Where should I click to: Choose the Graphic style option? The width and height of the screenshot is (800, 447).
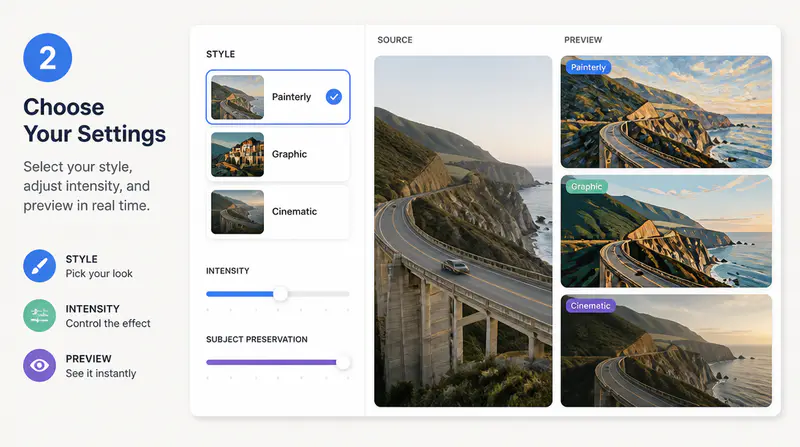278,155
